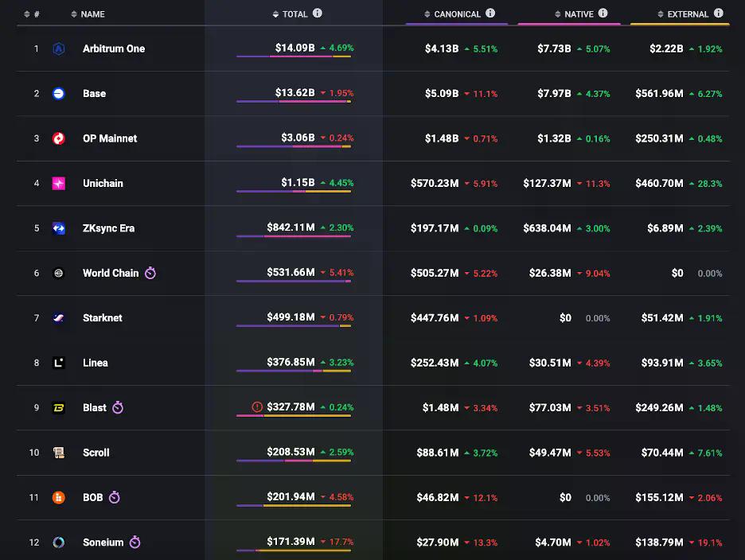This screenshot has height=560, width=745.
Task: Open the ZKsync Era project link
Action: (108, 228)
